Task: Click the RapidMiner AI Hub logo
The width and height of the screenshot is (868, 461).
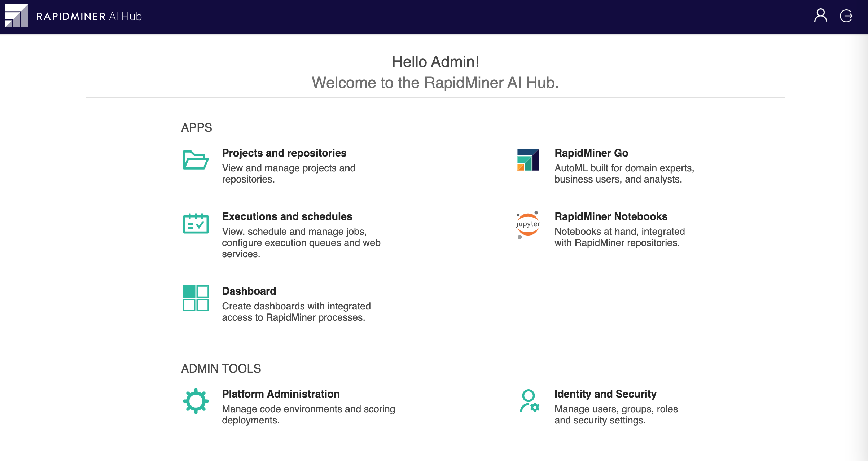Action: (16, 16)
